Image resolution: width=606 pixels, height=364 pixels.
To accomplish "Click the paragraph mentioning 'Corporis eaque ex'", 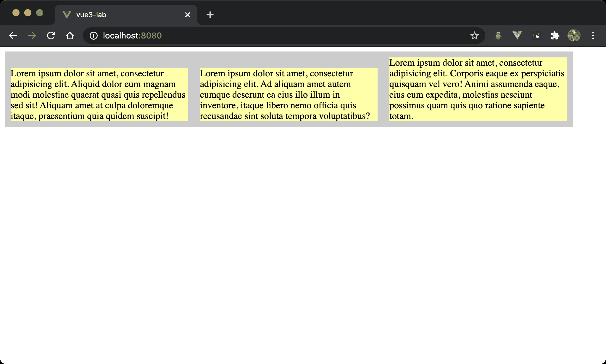I will (478, 89).
